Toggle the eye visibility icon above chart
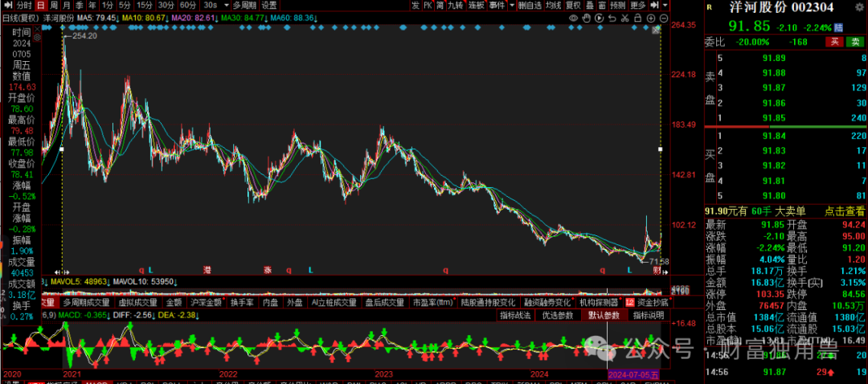Image resolution: width=868 pixels, height=384 pixels. 574,18
